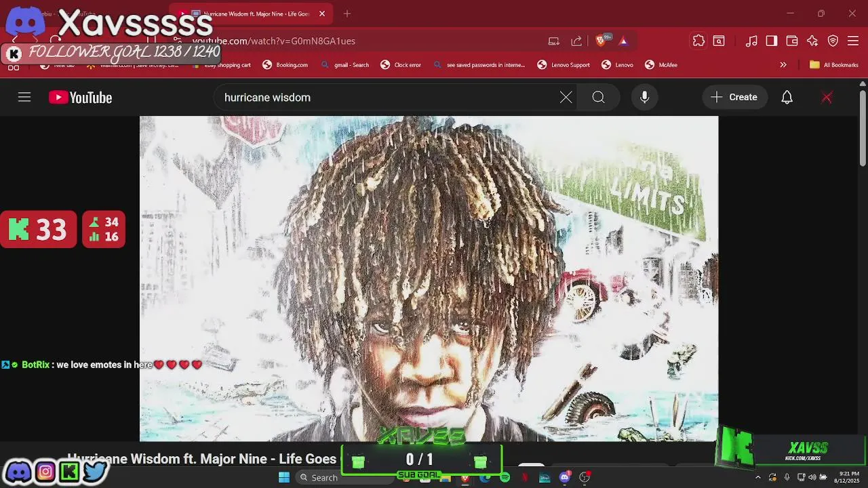Toggle the browser sidebar panel

point(772,41)
